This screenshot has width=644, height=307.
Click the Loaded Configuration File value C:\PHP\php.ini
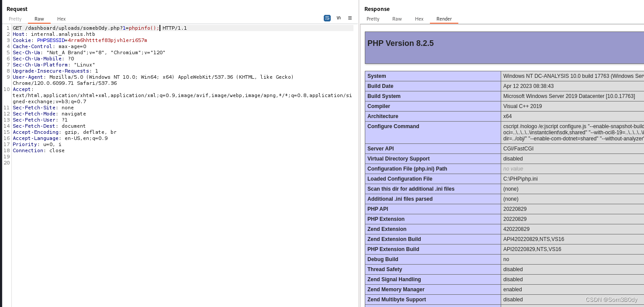click(520, 179)
